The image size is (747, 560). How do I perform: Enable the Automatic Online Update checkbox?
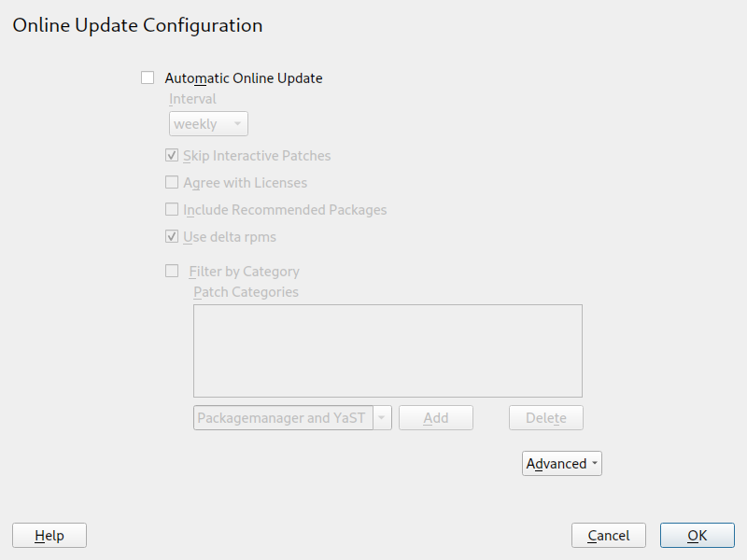148,78
